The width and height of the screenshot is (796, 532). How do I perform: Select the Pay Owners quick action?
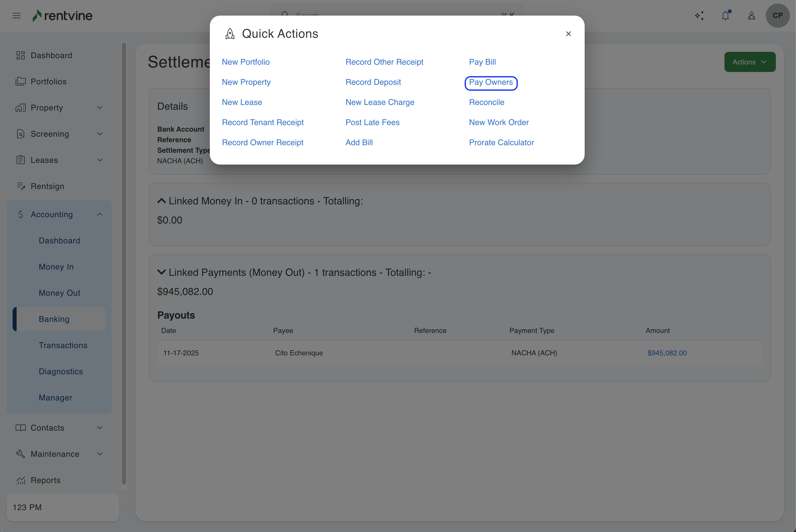(491, 83)
